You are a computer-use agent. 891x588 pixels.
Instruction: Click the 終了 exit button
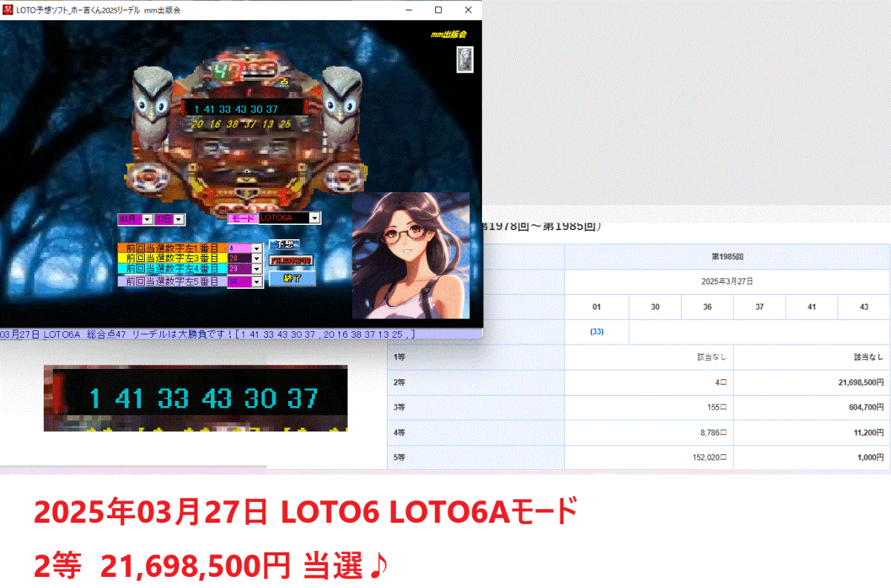(x=294, y=278)
